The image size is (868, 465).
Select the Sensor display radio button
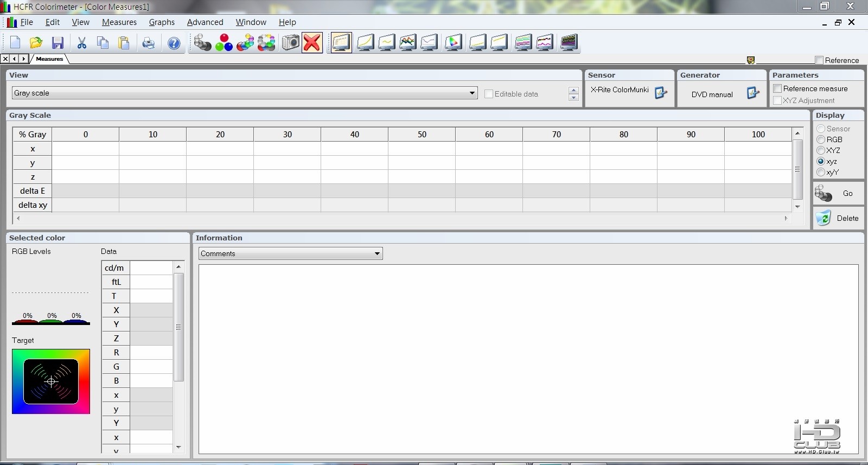pos(821,129)
